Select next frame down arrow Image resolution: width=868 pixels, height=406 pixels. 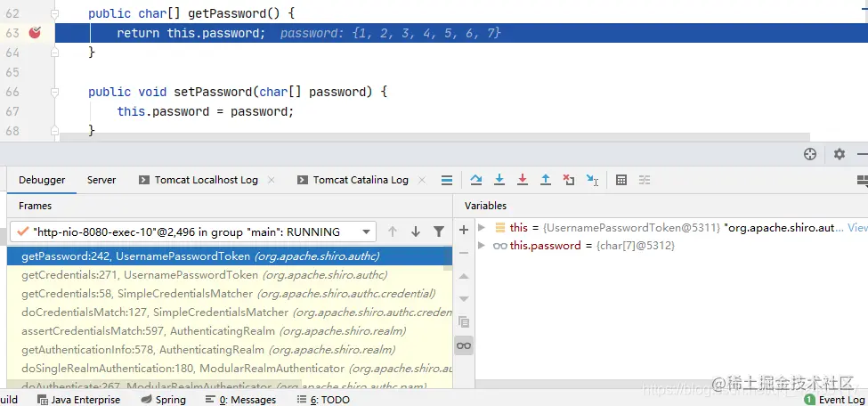click(x=416, y=231)
